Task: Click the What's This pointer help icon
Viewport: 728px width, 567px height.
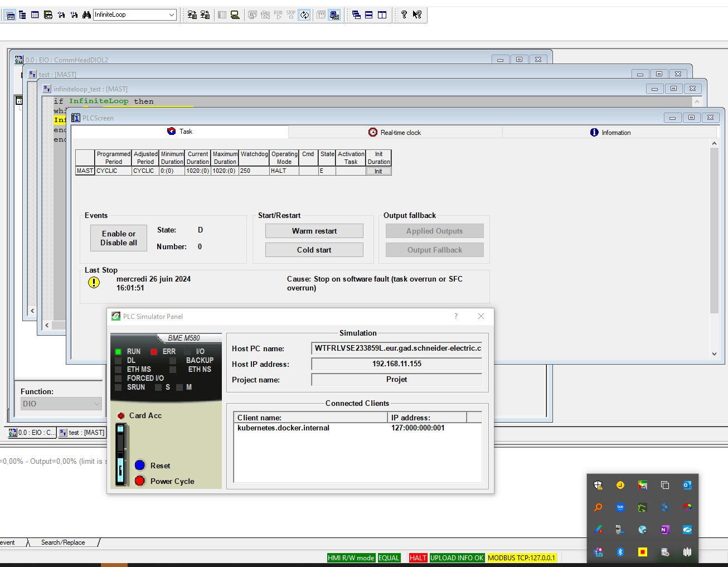Action: point(417,15)
